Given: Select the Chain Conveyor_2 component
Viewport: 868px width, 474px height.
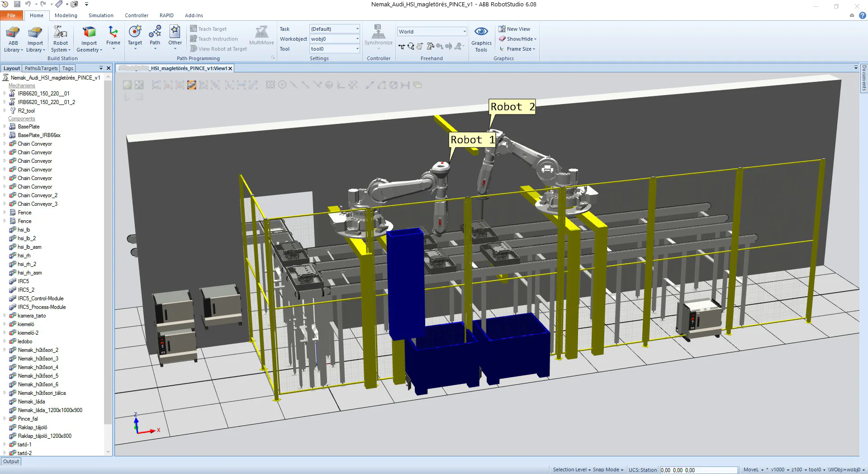Looking at the screenshot, I should coord(38,195).
